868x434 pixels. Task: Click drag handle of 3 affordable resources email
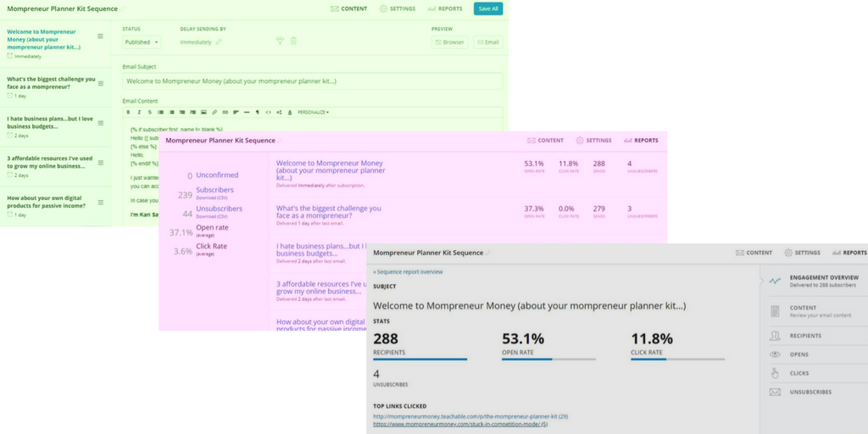coord(100,163)
